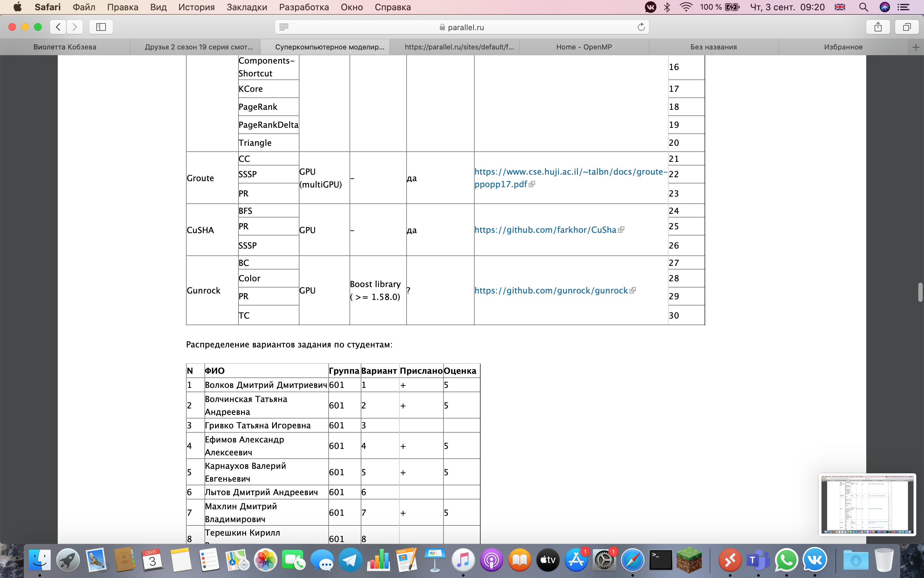The width and height of the screenshot is (924, 578).
Task: Open Keynote in the Dock
Action: click(x=435, y=560)
